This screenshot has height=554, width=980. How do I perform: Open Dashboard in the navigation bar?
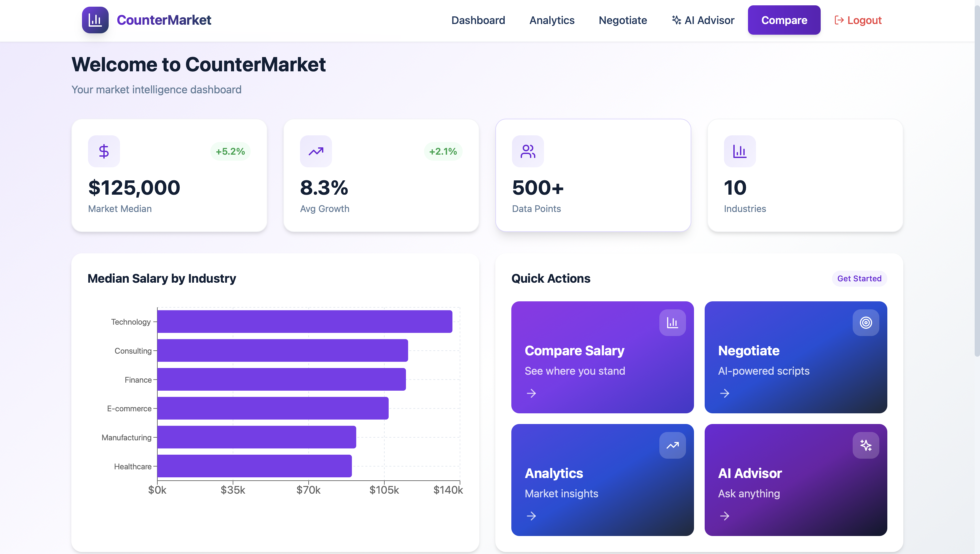tap(478, 20)
